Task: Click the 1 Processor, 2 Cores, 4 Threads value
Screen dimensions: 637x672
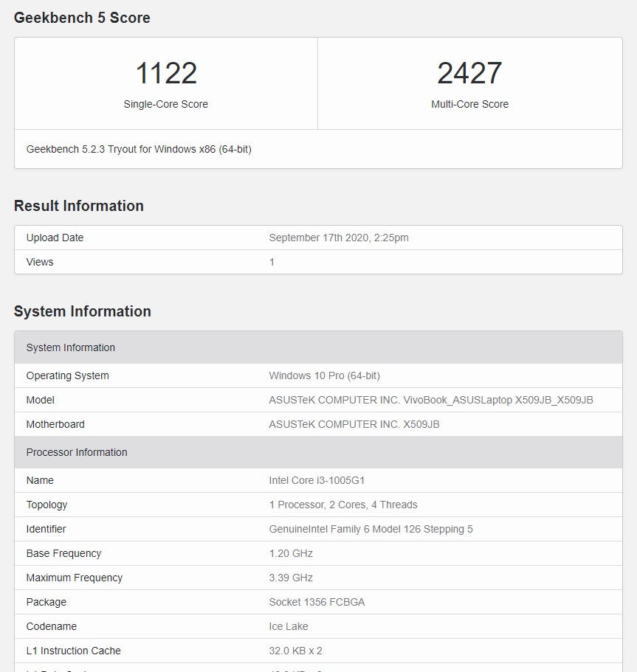Action: click(x=343, y=505)
